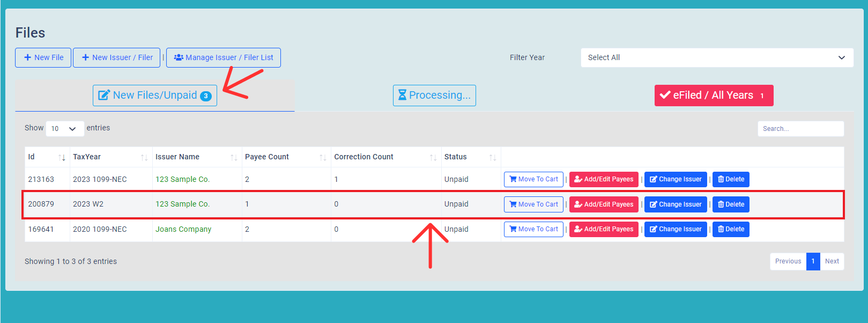Click the New Issuer / Filer button

point(116,57)
